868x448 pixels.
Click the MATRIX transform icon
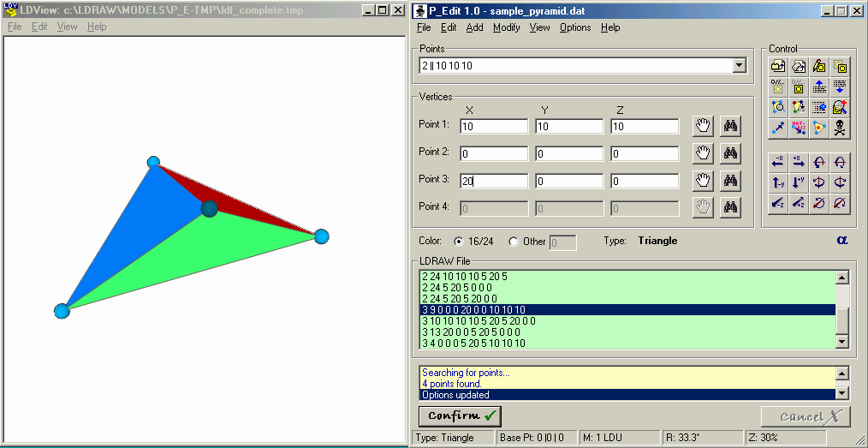point(799,128)
